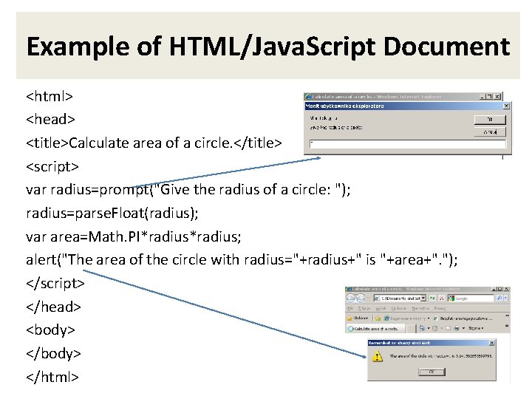
Task: Open the Edycja menu in IE
Action: (364, 308)
